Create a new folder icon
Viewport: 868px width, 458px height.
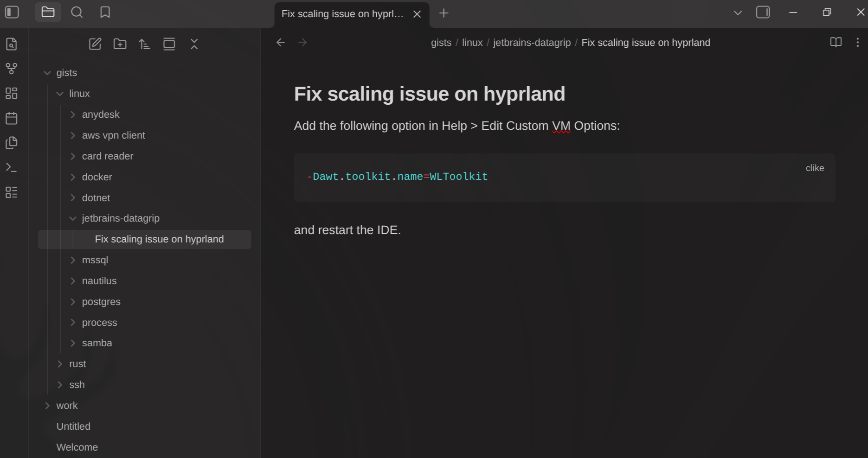click(x=120, y=44)
